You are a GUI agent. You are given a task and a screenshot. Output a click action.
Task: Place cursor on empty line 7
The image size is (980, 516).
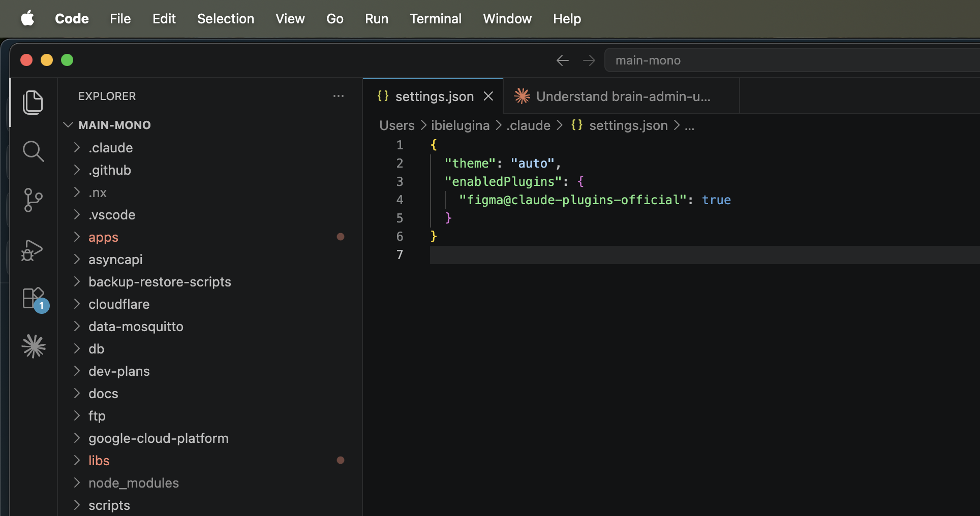pos(705,254)
